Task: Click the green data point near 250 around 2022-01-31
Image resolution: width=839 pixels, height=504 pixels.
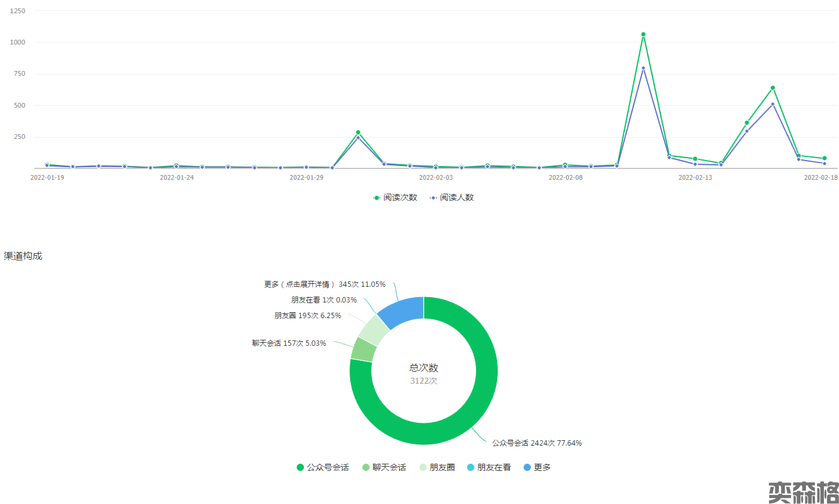Action: (358, 132)
